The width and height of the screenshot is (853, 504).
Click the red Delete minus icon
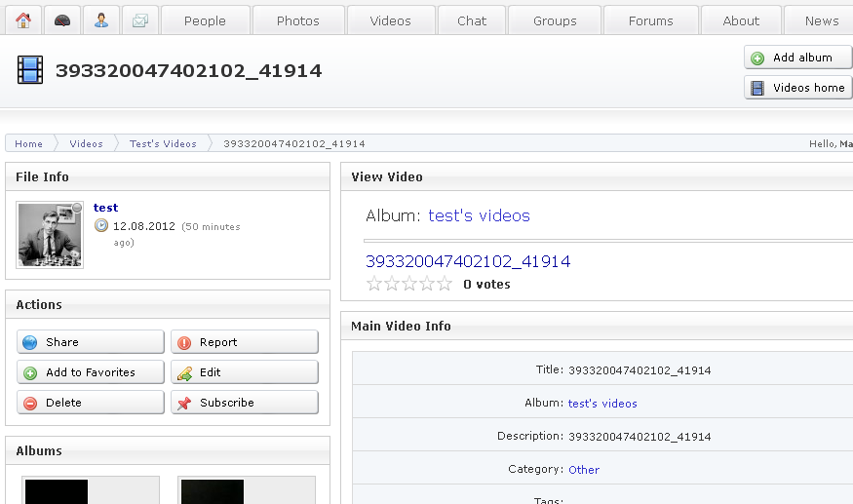(30, 404)
